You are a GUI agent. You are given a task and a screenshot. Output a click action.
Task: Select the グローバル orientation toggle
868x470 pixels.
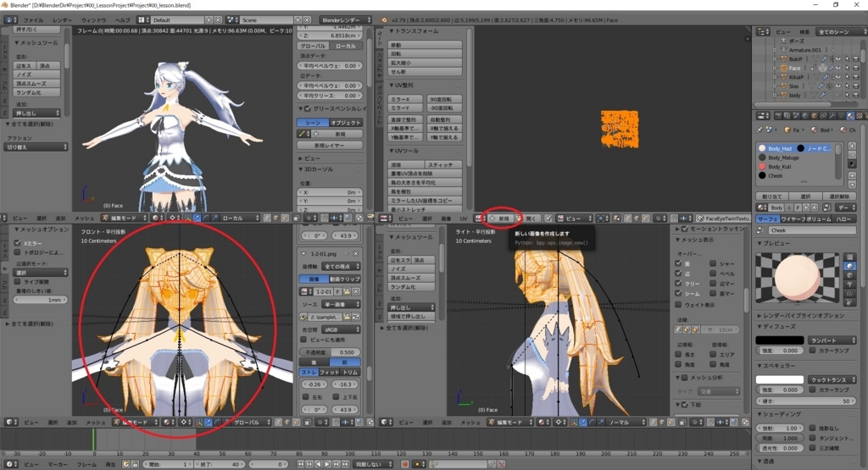314,46
